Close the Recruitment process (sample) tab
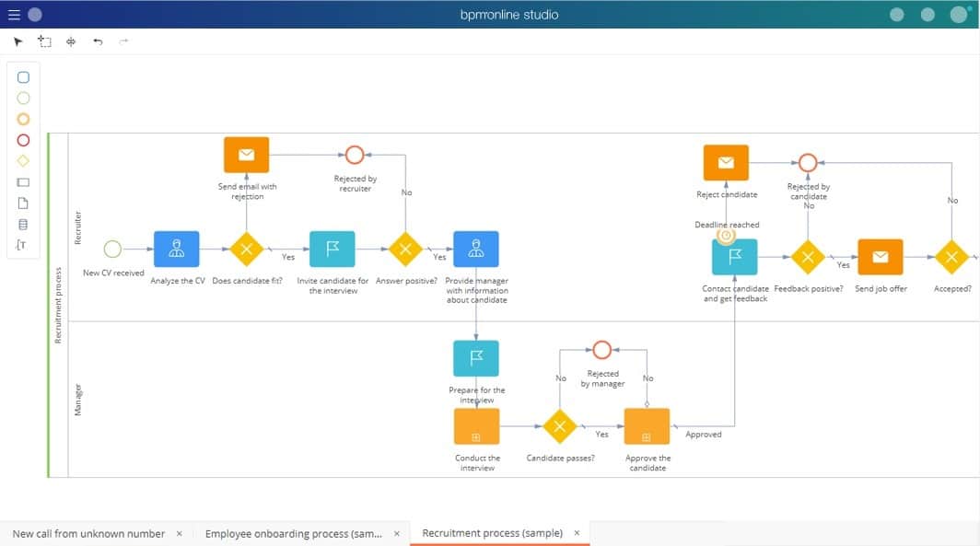980x546 pixels. point(577,532)
